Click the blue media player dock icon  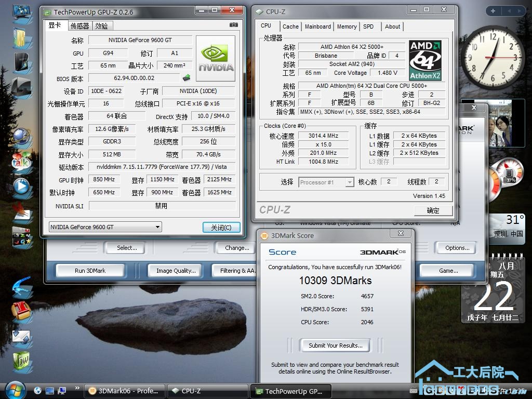click(21, 186)
